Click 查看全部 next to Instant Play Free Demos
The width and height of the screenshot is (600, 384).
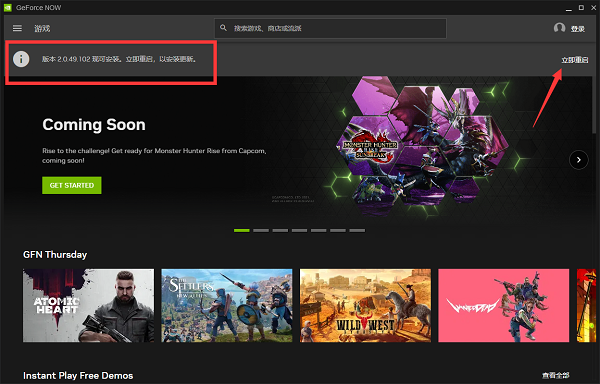pos(556,375)
